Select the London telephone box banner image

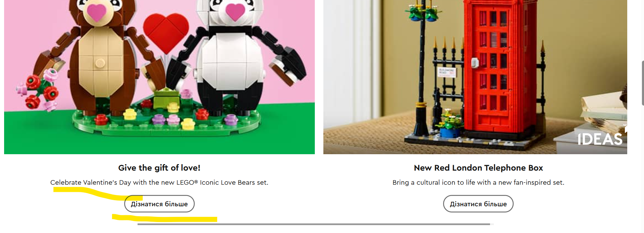coord(475,77)
